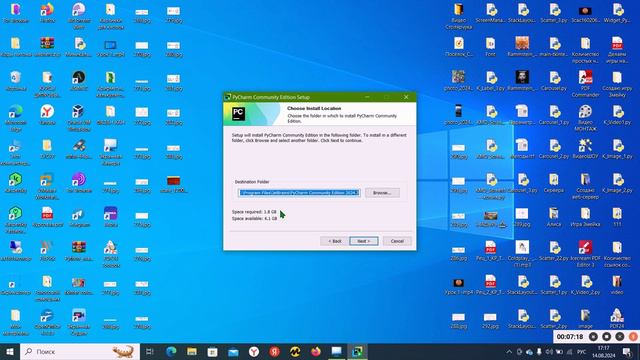Stop the screen recording
The image size is (640, 360).
tap(607, 337)
